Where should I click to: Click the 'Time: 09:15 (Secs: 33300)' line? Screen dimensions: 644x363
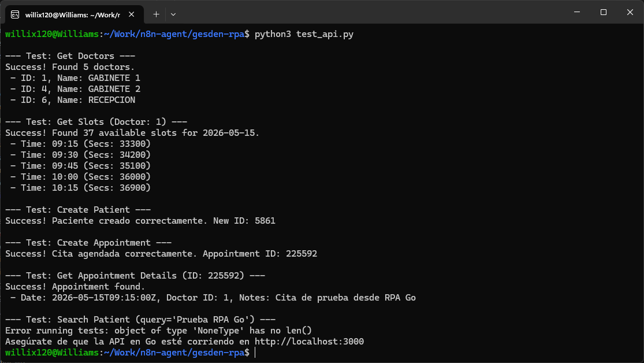click(x=80, y=144)
